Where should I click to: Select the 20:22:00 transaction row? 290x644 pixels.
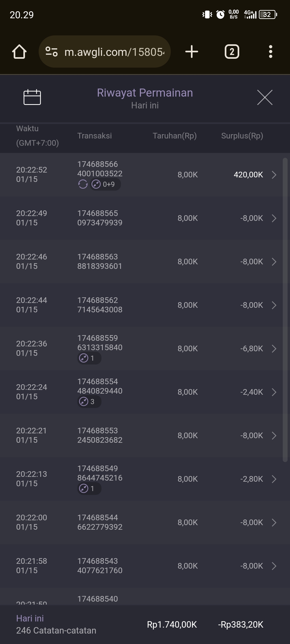tap(145, 522)
